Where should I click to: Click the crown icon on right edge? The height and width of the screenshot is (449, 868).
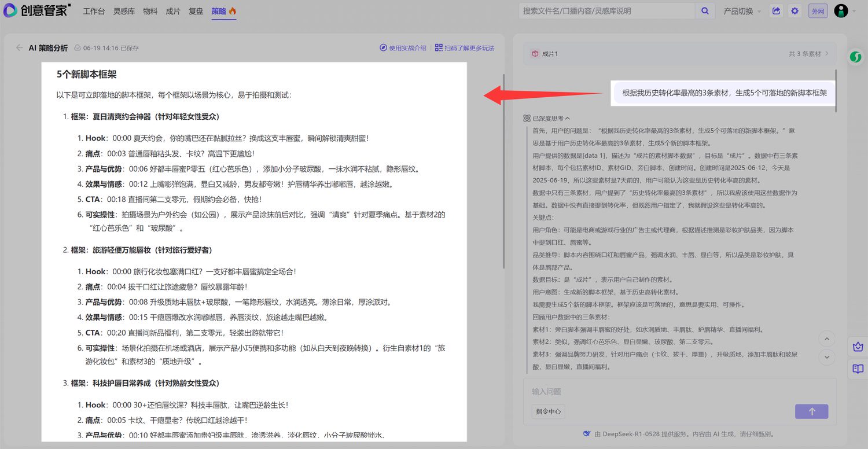[858, 347]
